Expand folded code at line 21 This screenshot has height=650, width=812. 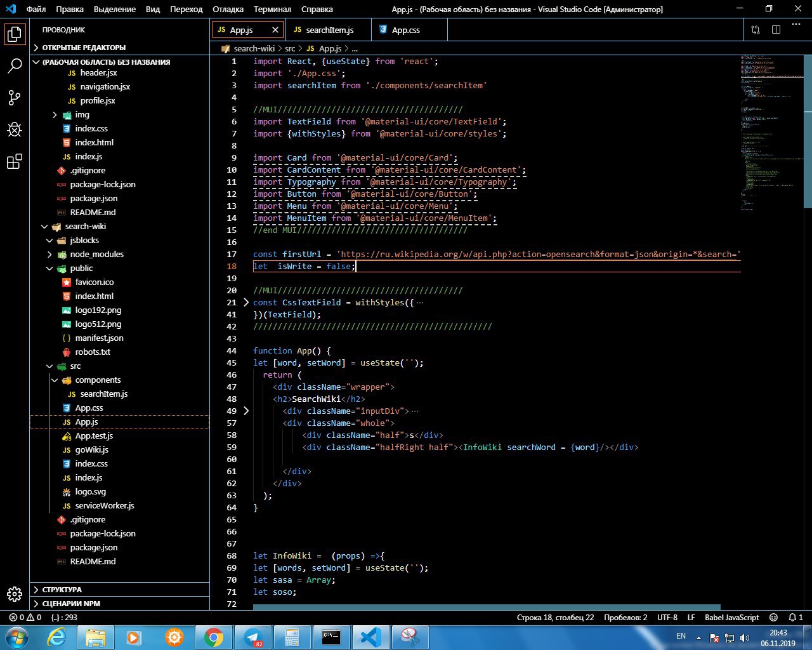click(x=247, y=303)
